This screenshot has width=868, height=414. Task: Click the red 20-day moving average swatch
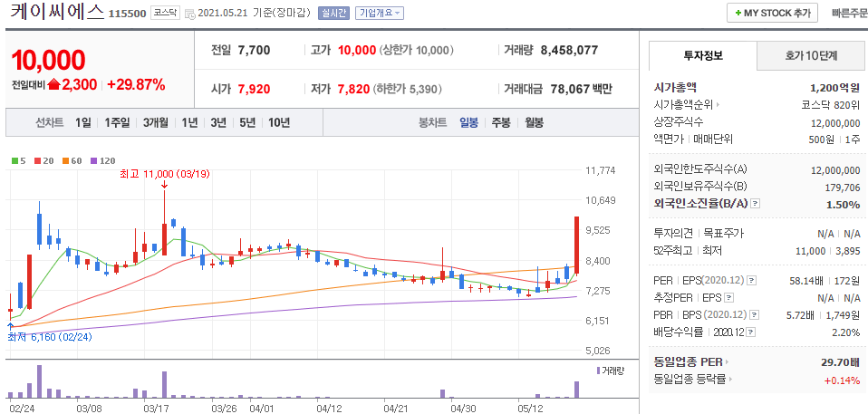(38, 161)
